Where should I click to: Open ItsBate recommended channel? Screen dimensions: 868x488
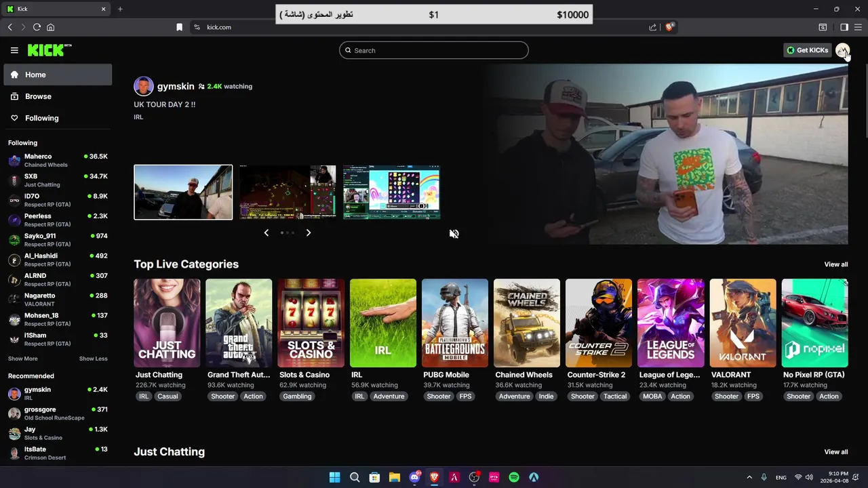click(58, 453)
